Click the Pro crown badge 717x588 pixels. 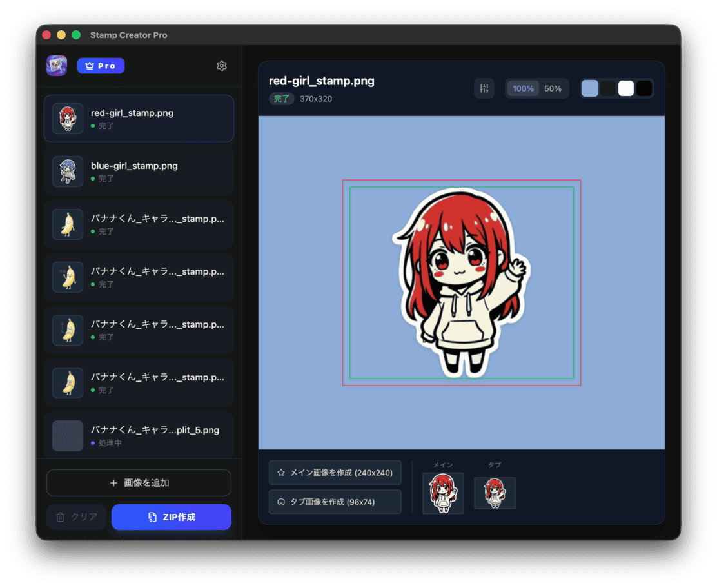(101, 65)
